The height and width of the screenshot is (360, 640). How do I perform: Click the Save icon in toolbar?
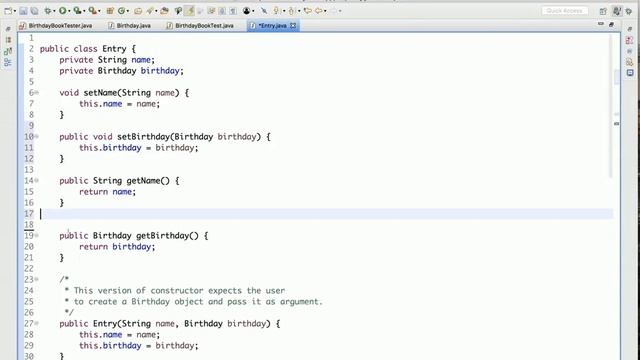pyautogui.click(x=23, y=11)
